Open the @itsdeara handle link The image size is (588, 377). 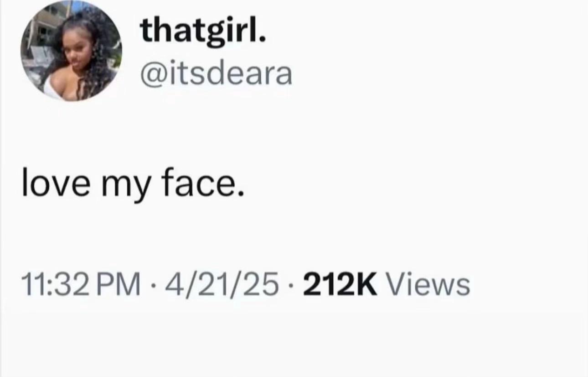pyautogui.click(x=216, y=73)
